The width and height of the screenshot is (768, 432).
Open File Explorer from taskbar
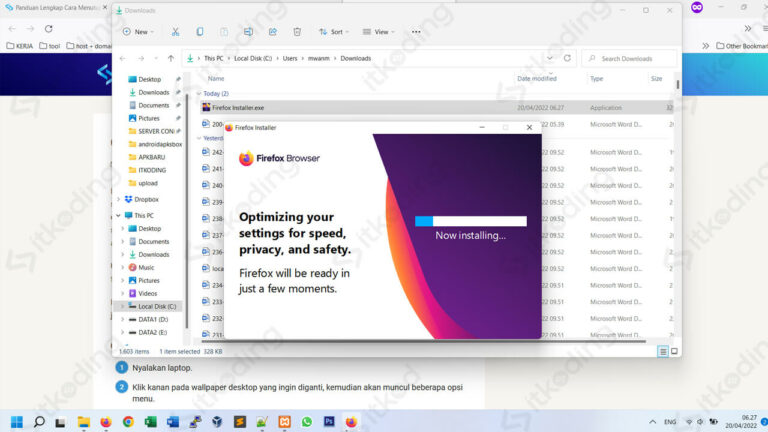tap(84, 422)
